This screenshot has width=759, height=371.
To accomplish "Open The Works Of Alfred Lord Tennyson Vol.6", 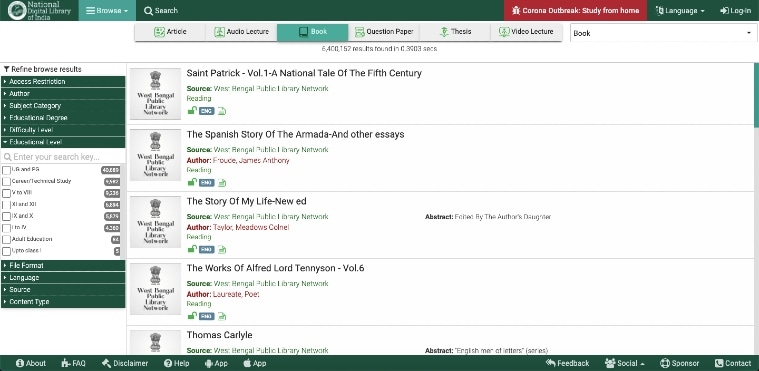I will pos(275,268).
